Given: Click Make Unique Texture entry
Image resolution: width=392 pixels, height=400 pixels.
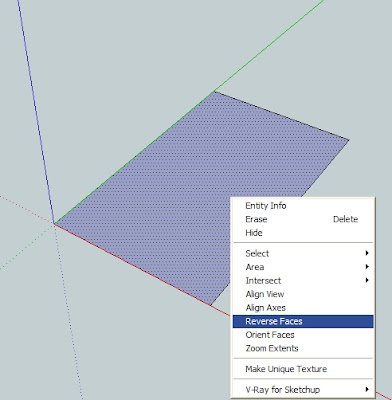Looking at the screenshot, I should (x=303, y=369).
